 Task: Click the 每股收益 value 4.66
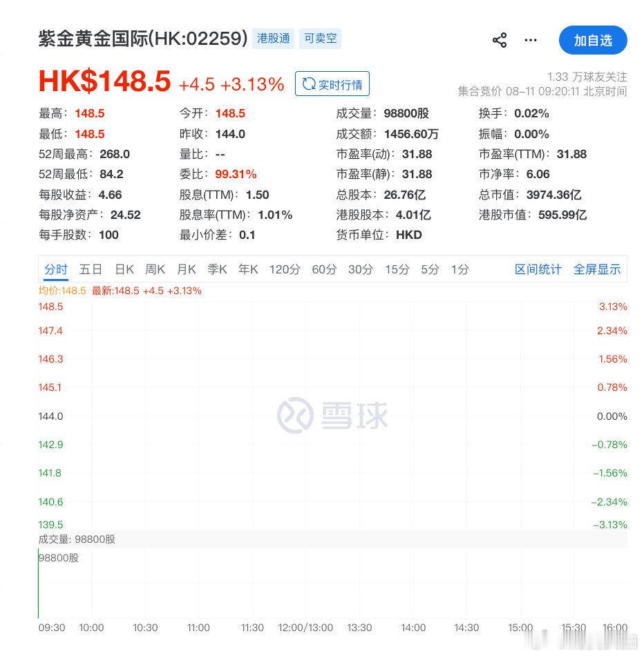pyautogui.click(x=111, y=195)
